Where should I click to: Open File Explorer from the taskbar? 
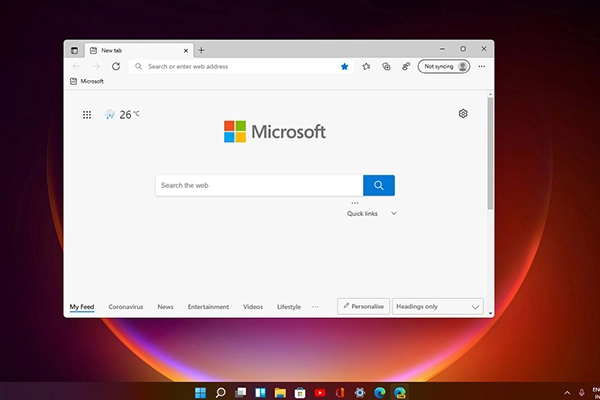(280, 392)
